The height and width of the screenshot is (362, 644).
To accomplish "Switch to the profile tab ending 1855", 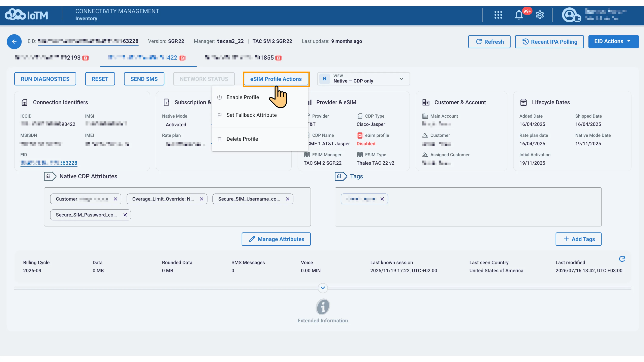I will [243, 58].
